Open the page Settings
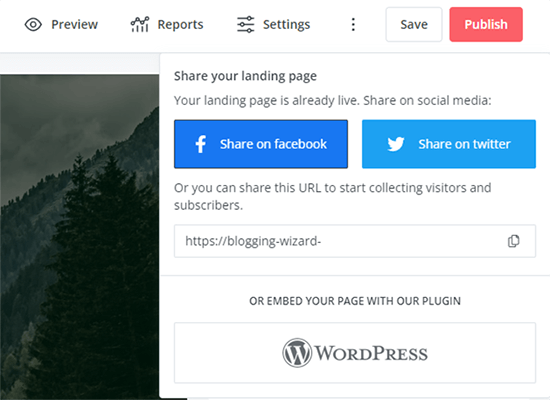This screenshot has height=400, width=550. pos(274,25)
